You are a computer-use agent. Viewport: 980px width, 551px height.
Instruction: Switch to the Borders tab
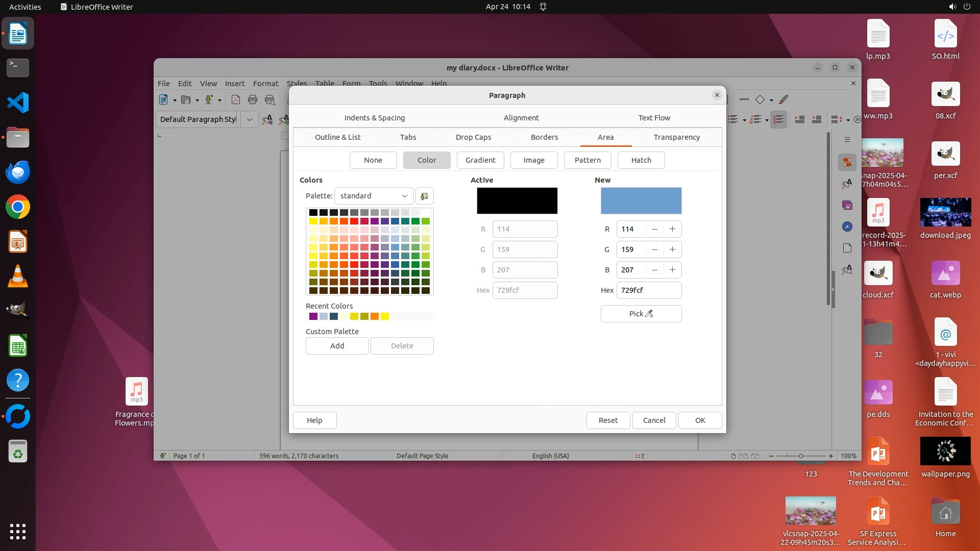point(544,137)
